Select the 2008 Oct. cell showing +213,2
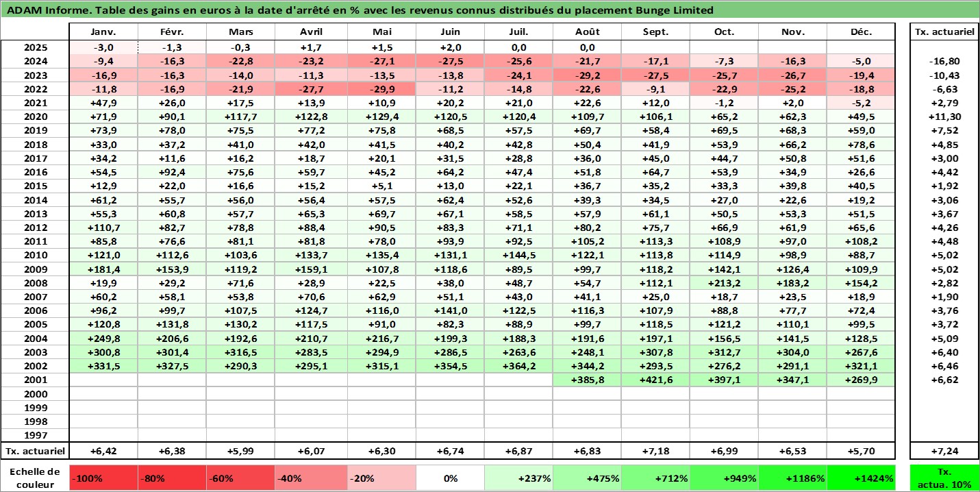The image size is (980, 492). pyautogui.click(x=724, y=282)
